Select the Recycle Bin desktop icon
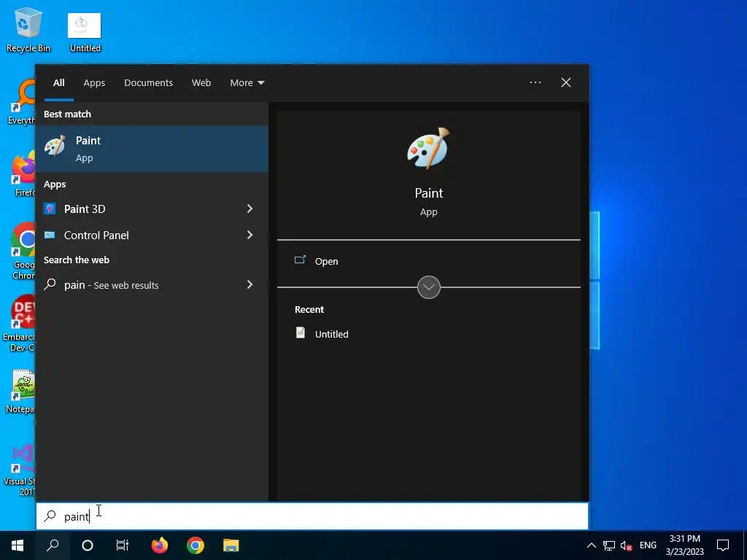This screenshot has width=747, height=560. tap(28, 29)
